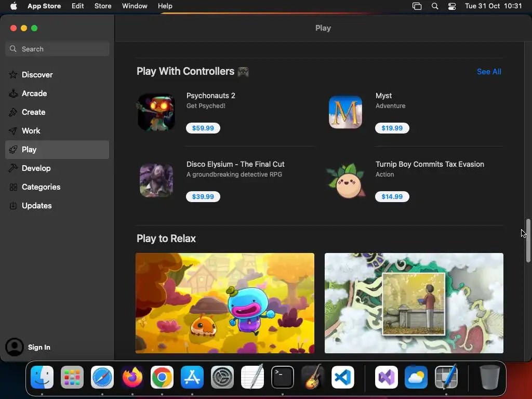This screenshot has width=532, height=399.
Task: Click the Categories grid icon in sidebar
Action: [13, 187]
